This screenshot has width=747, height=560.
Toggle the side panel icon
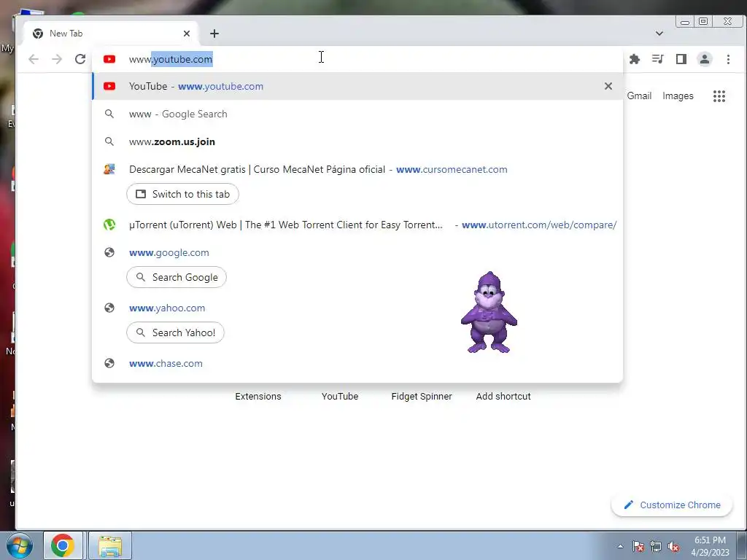(681, 59)
